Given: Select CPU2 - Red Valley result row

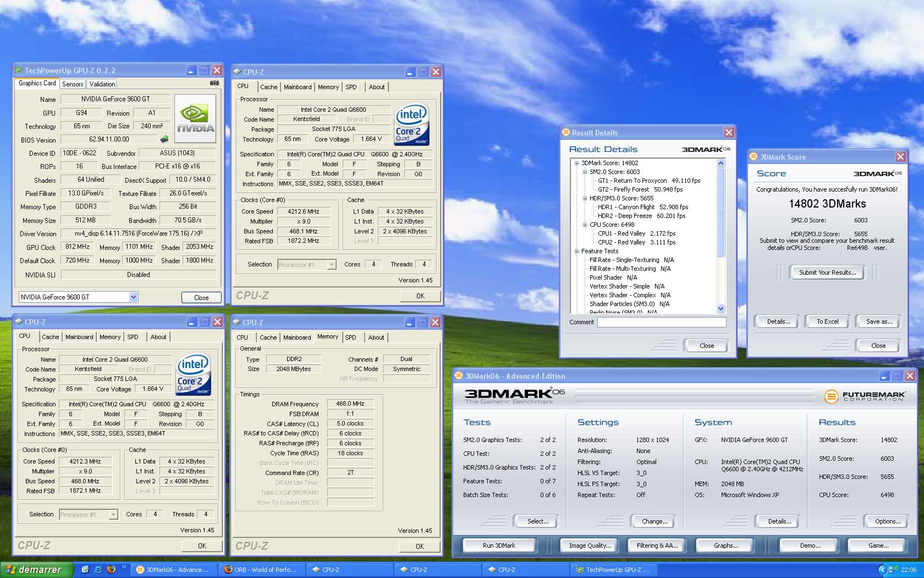Looking at the screenshot, I should click(636, 242).
